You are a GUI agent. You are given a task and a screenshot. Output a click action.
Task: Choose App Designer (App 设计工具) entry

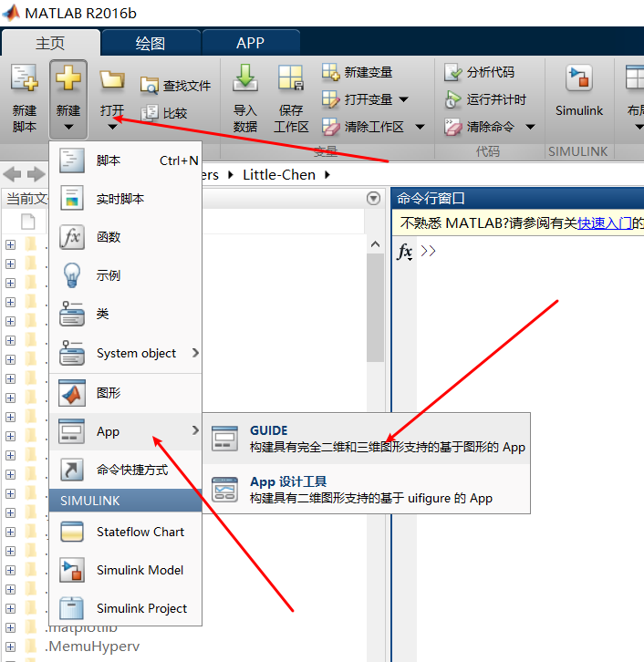(366, 490)
